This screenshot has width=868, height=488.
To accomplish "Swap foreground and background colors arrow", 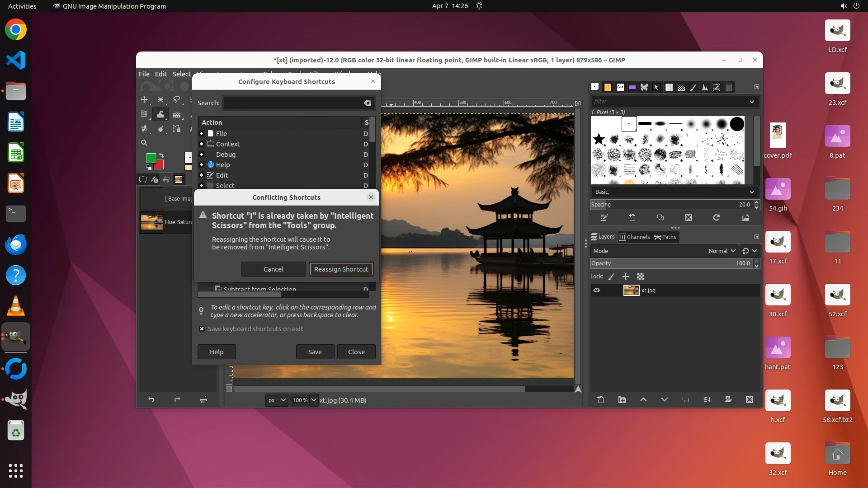I will pyautogui.click(x=161, y=155).
